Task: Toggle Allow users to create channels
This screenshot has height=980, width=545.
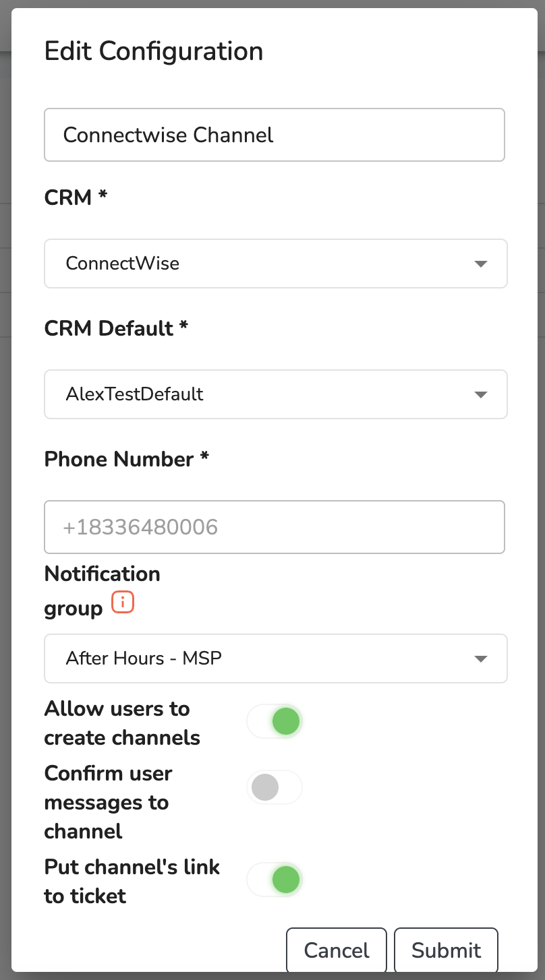Action: [275, 722]
